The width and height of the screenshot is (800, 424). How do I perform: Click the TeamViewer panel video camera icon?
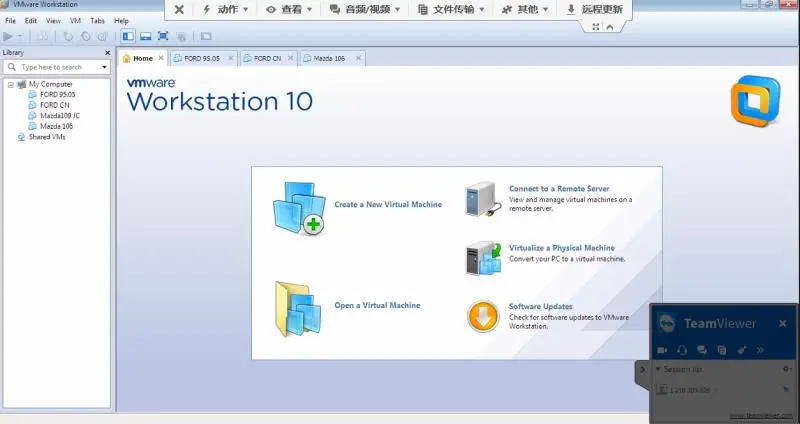[662, 350]
